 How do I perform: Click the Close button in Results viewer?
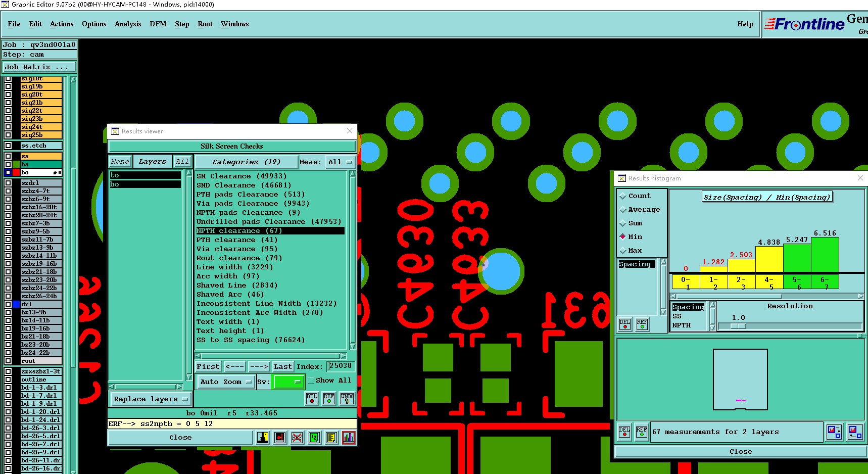(180, 438)
